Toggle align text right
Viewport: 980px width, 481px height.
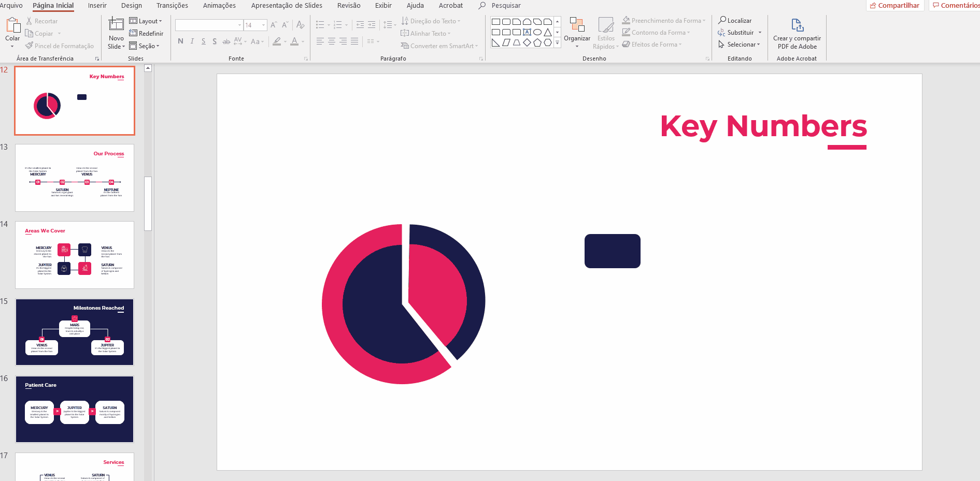[x=343, y=41]
